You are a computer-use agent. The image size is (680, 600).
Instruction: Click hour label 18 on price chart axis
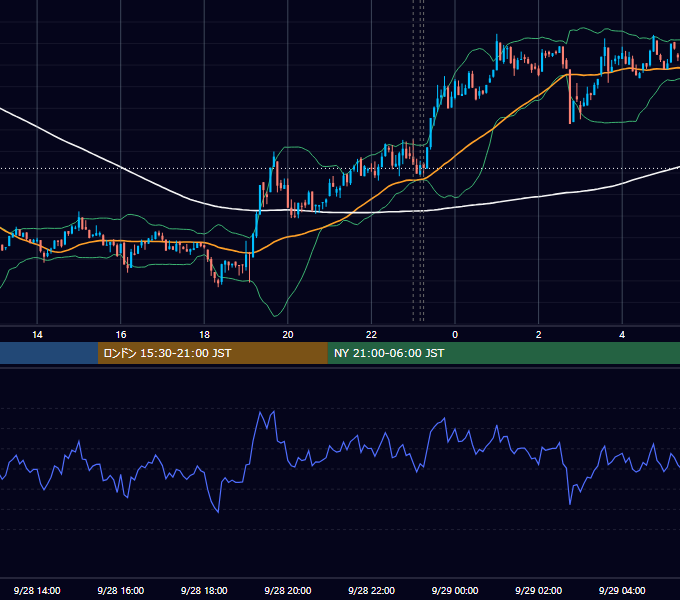tap(204, 335)
